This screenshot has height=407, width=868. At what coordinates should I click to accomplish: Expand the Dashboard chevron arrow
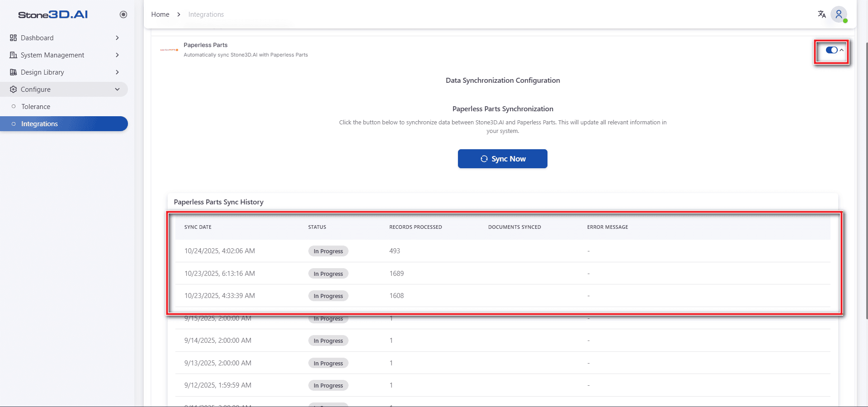pyautogui.click(x=117, y=38)
